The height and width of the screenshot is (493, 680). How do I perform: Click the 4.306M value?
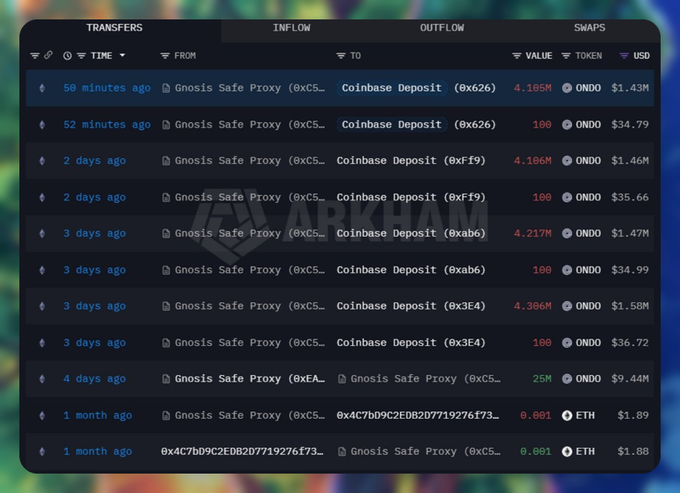[533, 306]
